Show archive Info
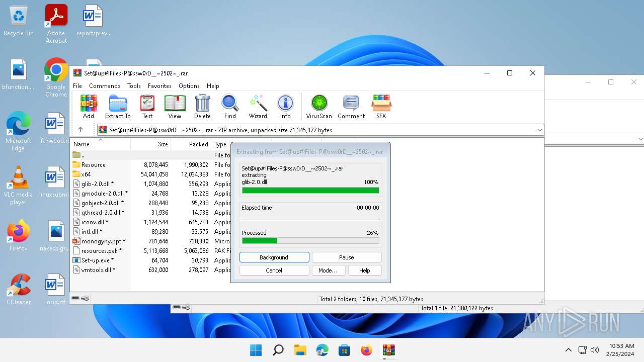The width and height of the screenshot is (644, 362). pos(285,107)
